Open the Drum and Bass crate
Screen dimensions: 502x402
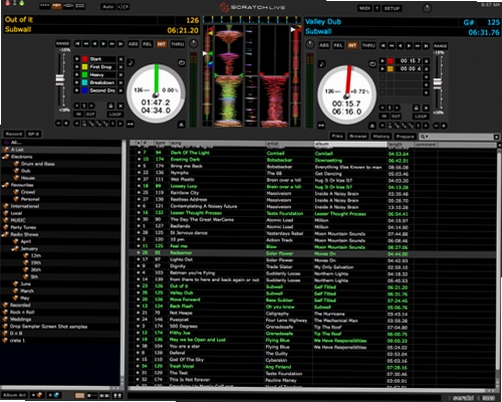point(37,164)
